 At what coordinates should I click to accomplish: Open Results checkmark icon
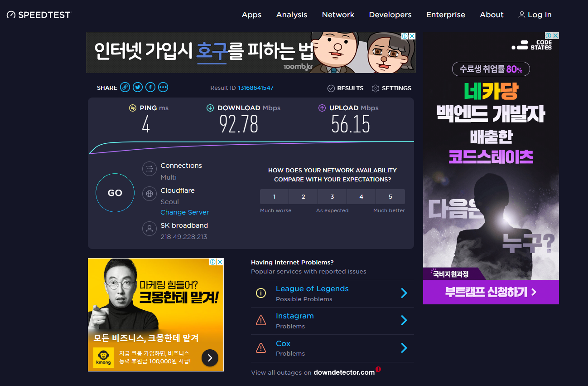click(331, 88)
